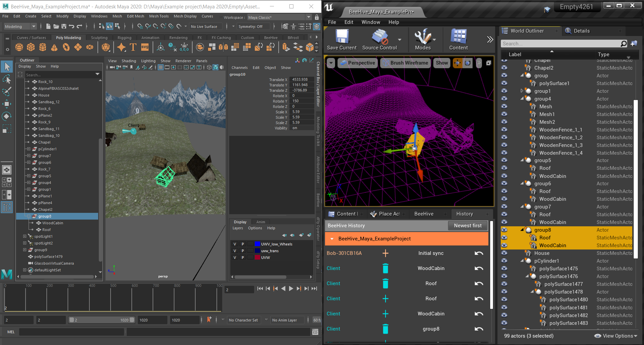Switch to Rigging shelf tab

pyautogui.click(x=124, y=38)
